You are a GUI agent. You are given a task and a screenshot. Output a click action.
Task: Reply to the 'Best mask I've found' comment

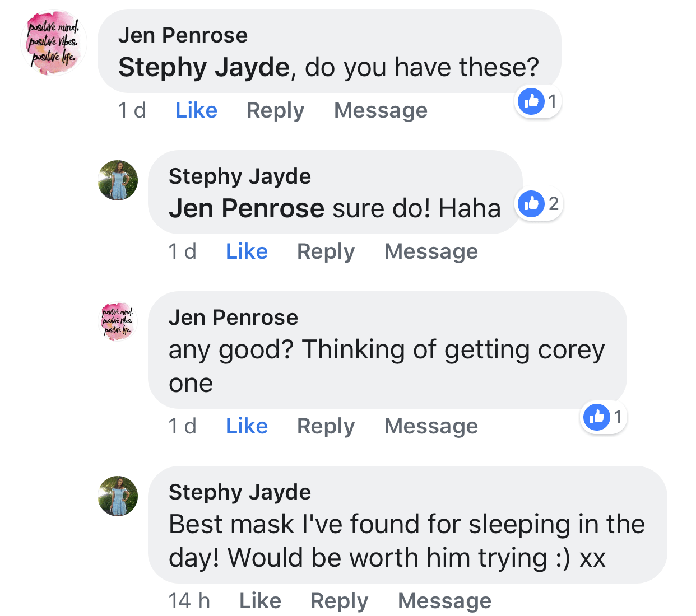click(x=339, y=601)
